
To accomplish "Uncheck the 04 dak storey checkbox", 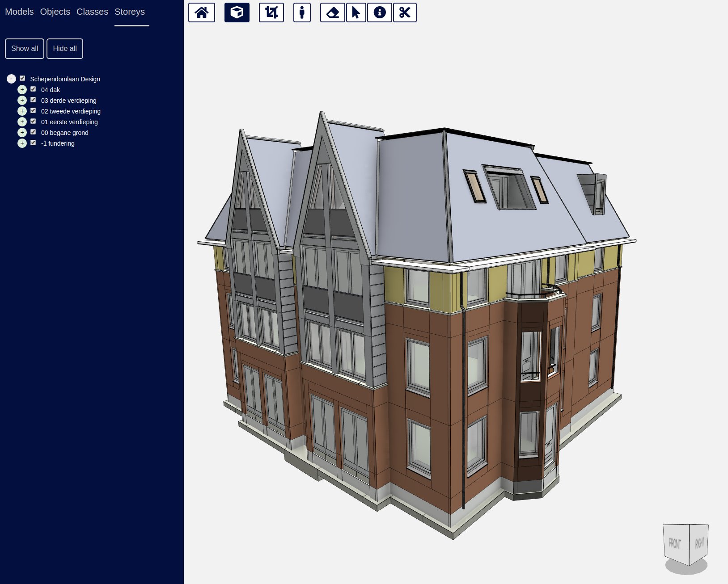I will 33,89.
